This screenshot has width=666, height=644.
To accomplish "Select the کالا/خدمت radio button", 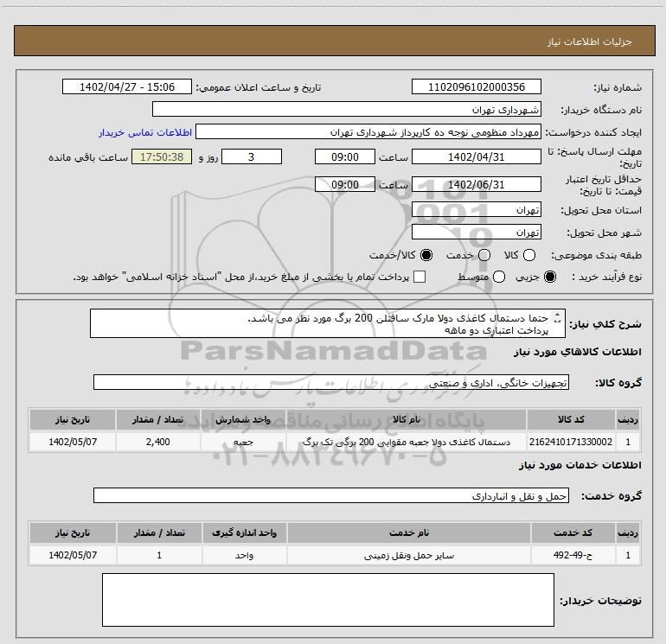I will (x=426, y=255).
